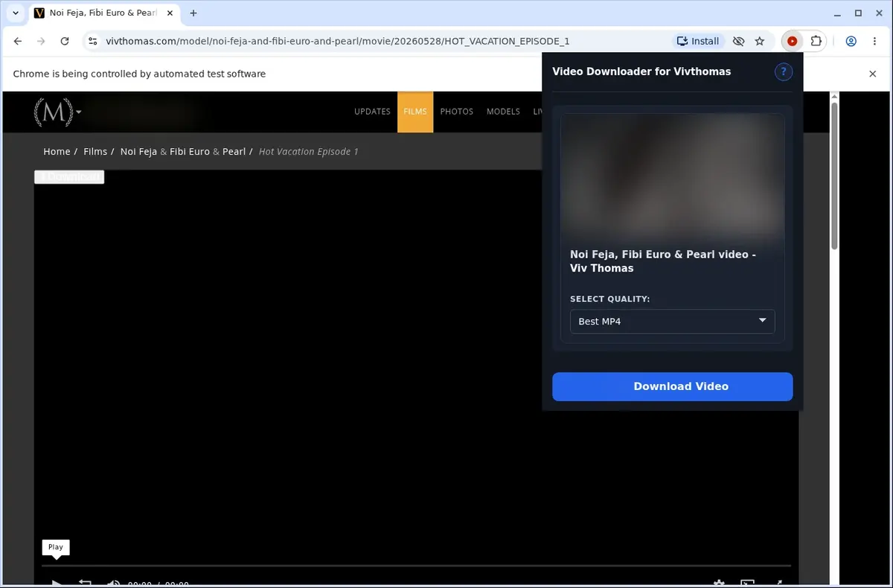The image size is (893, 588).
Task: Click the 'SELECT QUALITY:' label
Action: tap(610, 299)
